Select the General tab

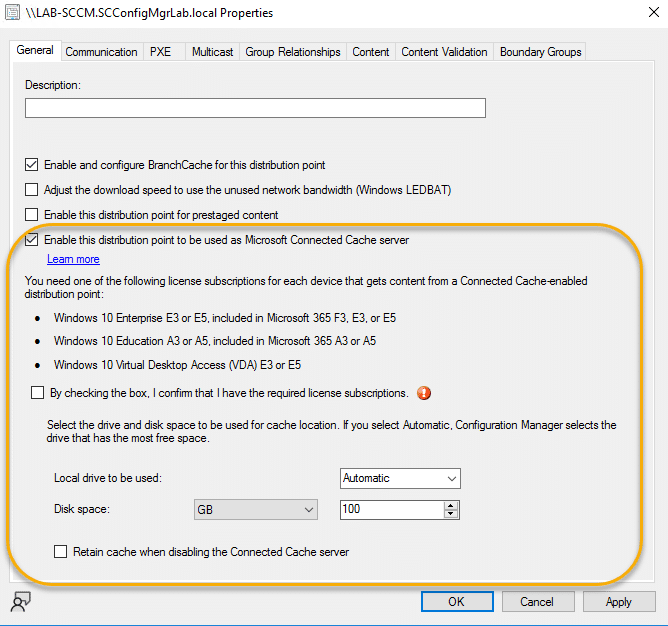click(35, 50)
